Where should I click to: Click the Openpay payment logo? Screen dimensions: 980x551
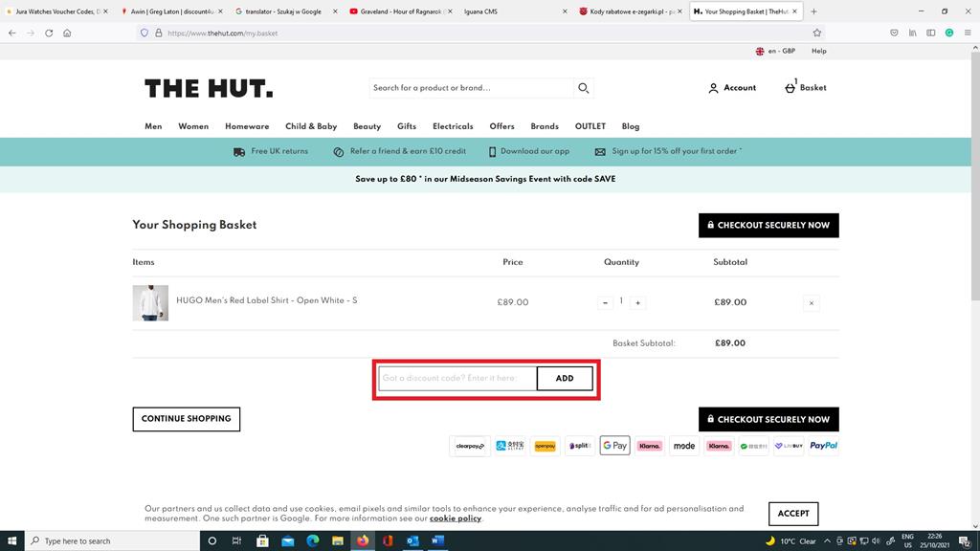545,446
